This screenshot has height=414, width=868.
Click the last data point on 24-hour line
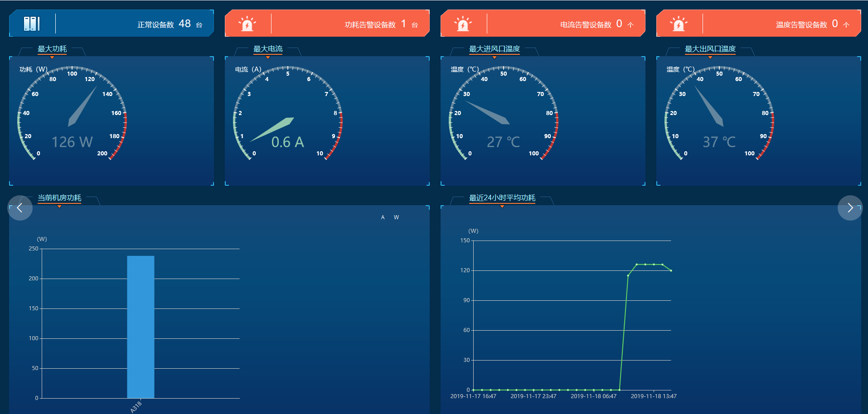671,270
